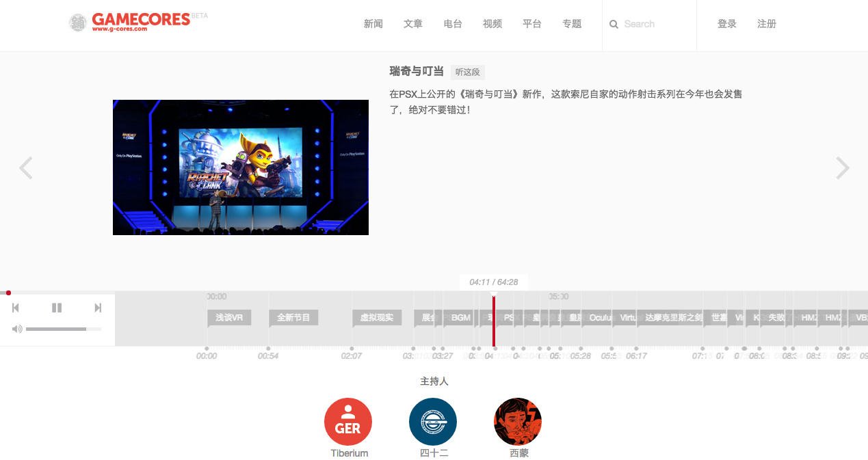Viewport: 868px width, 460px height.
Task: Focus the Search input field
Action: point(655,24)
